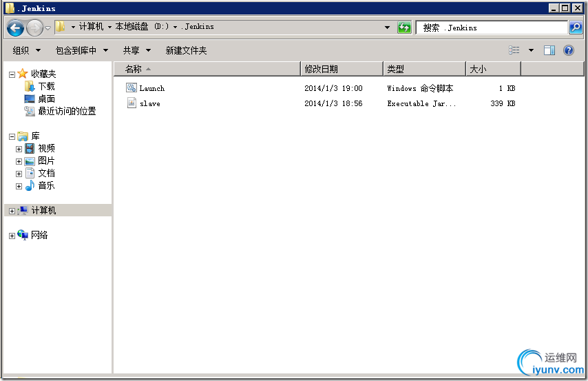Open the view options dropdown arrow
588x381 pixels.
(531, 50)
